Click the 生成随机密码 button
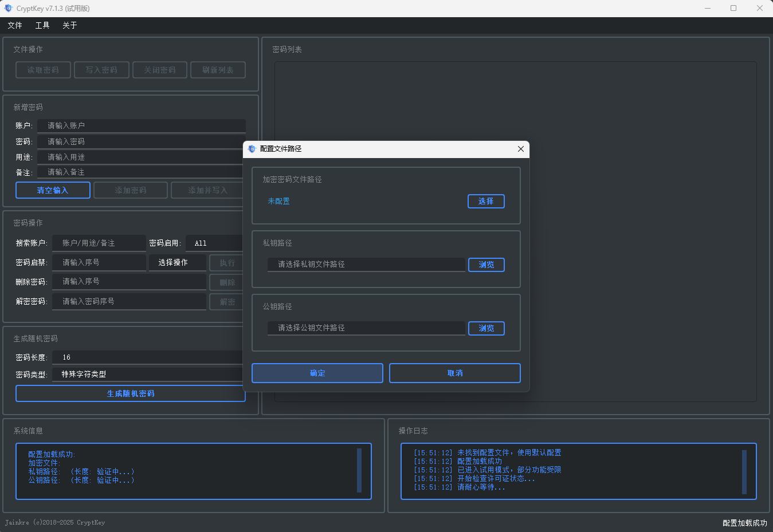The image size is (773, 532). [131, 393]
